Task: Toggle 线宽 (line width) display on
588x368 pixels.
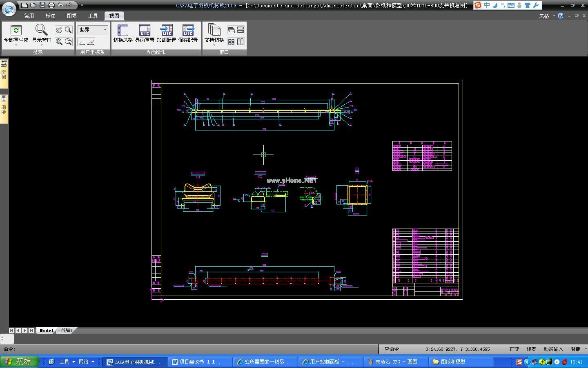Action: point(532,349)
